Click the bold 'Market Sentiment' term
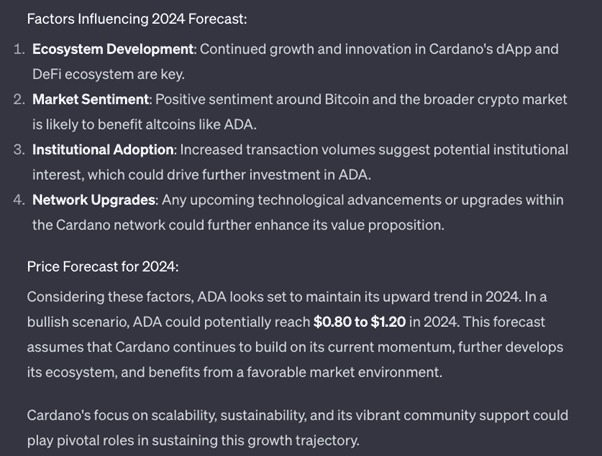 (x=90, y=99)
